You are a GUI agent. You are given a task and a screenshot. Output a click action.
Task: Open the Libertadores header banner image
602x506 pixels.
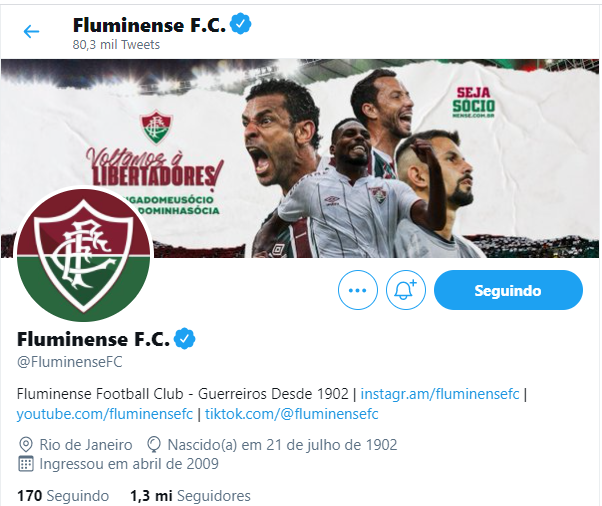(300, 158)
